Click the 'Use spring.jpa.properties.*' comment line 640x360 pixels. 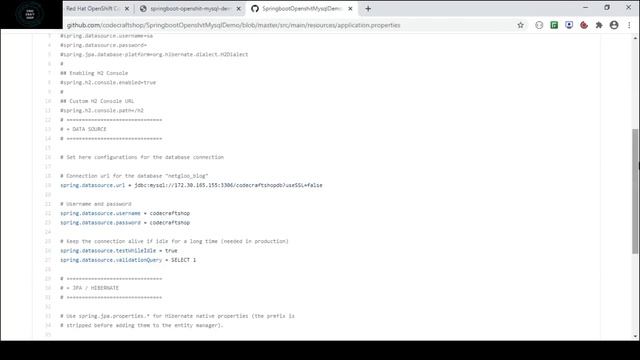(178, 316)
